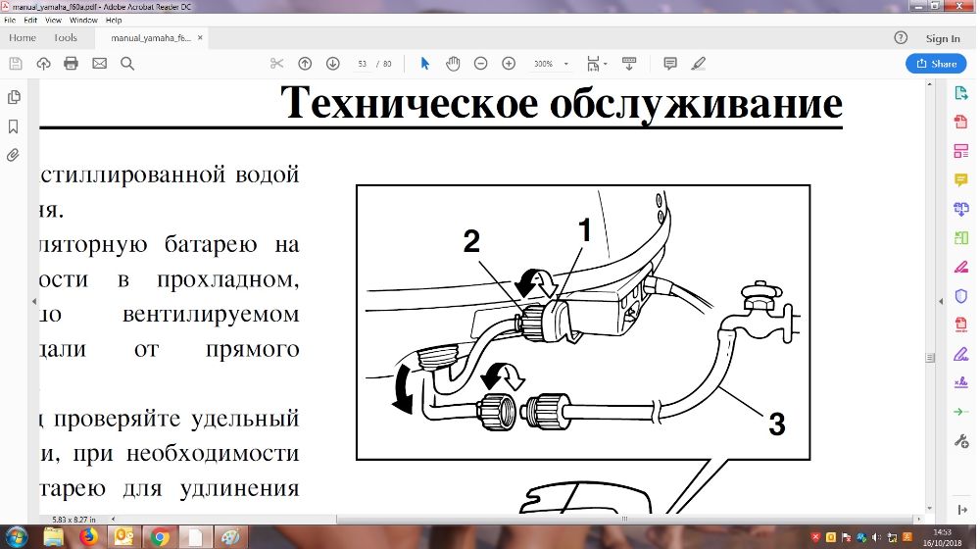Activate the selection arrow tool
The image size is (980, 549).
(x=424, y=64)
